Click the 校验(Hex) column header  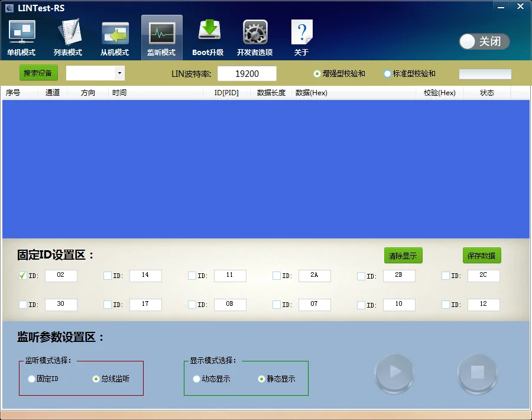point(439,93)
